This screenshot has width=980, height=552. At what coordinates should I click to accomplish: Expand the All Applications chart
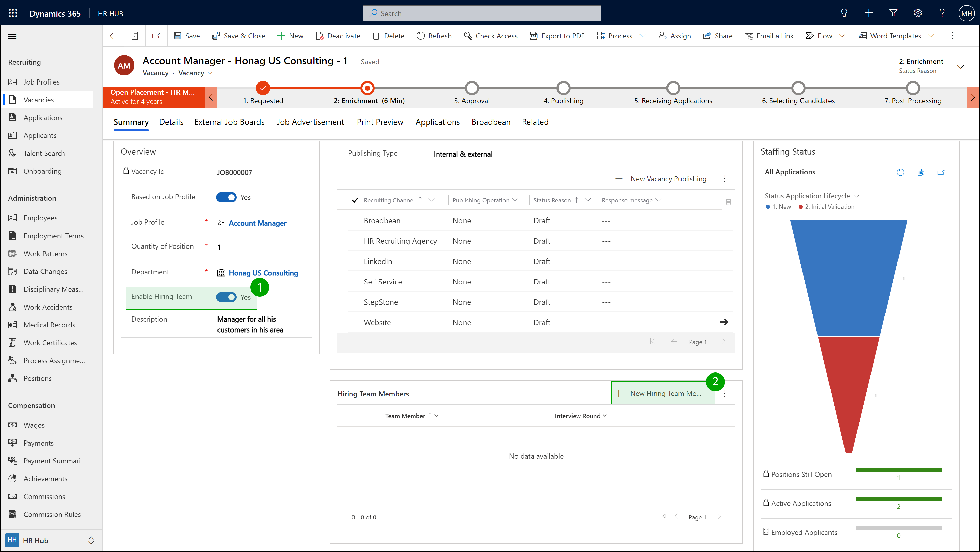[x=941, y=172]
